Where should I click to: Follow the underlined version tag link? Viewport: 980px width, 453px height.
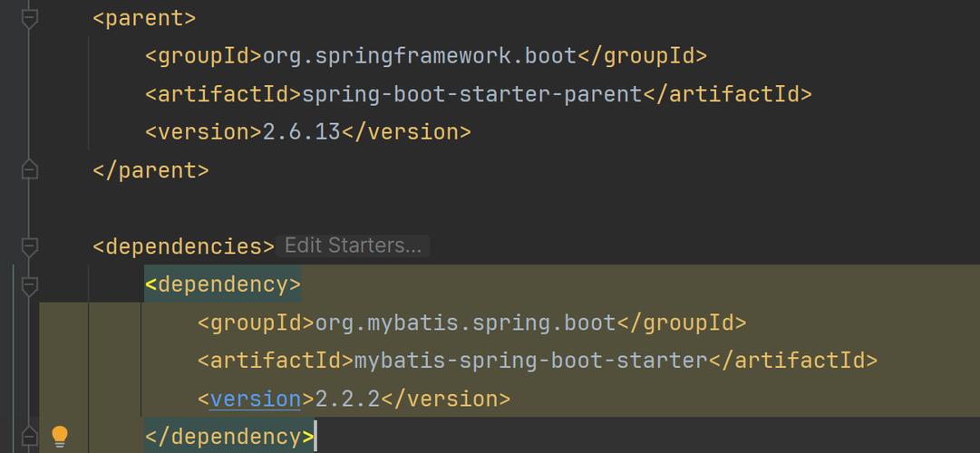coord(255,399)
